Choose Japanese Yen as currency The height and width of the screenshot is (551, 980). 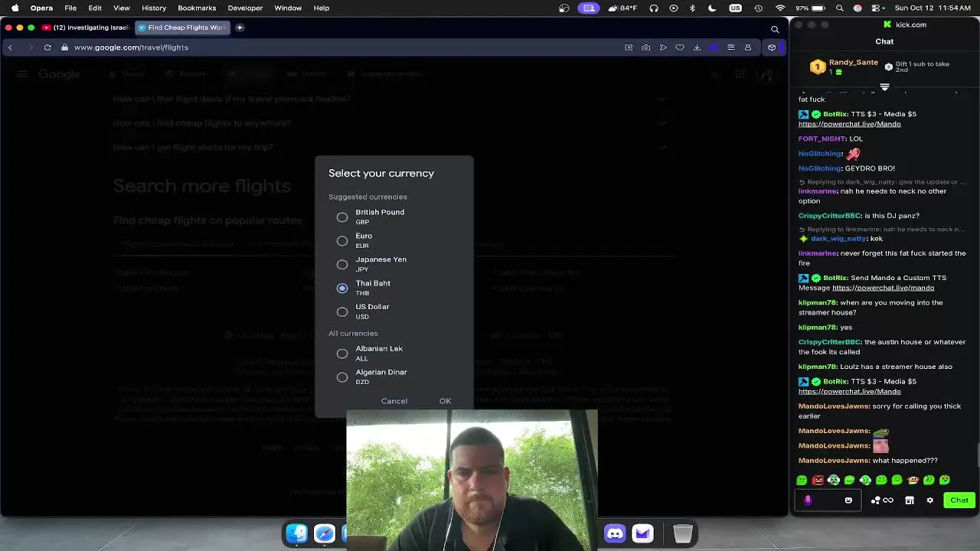[342, 265]
